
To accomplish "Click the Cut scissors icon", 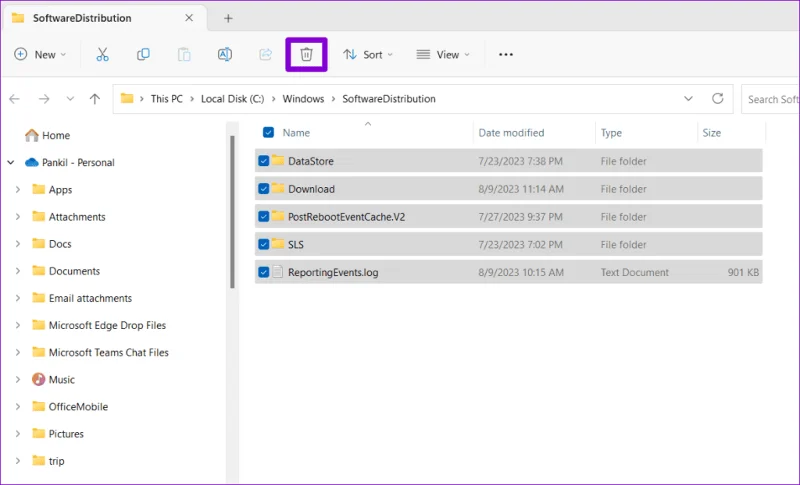I will click(x=103, y=55).
